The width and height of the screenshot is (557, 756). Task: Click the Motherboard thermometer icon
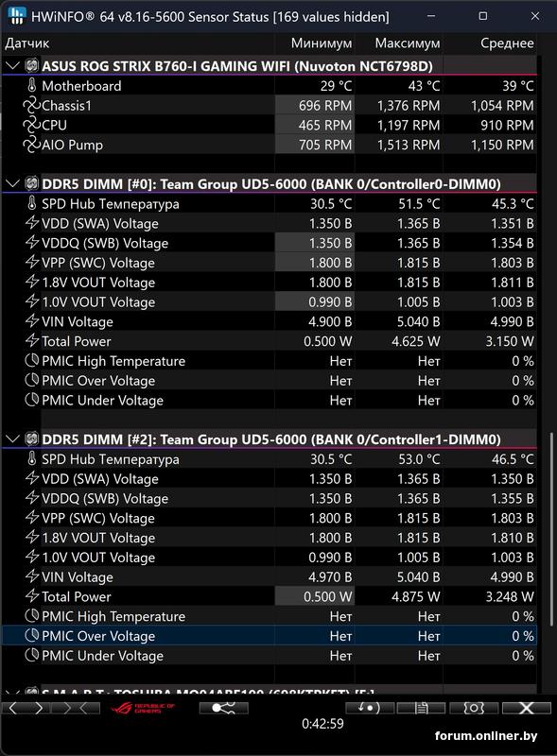32,85
